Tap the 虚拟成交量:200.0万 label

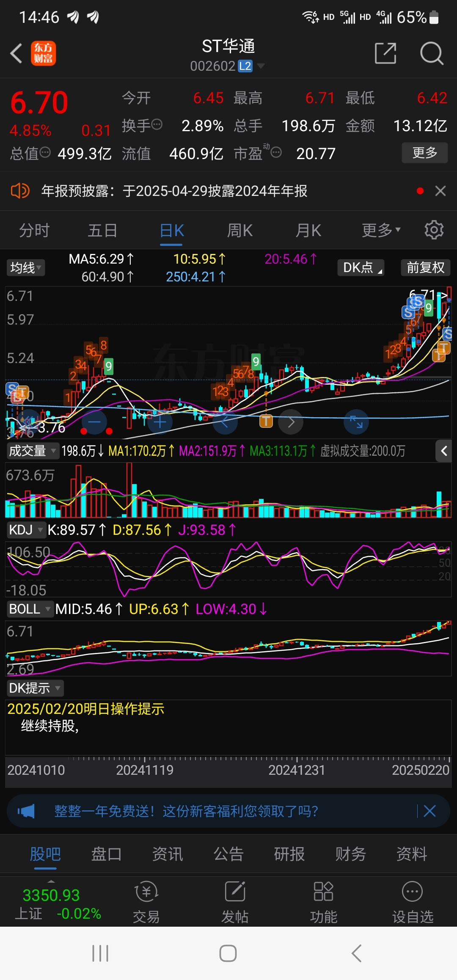[363, 451]
